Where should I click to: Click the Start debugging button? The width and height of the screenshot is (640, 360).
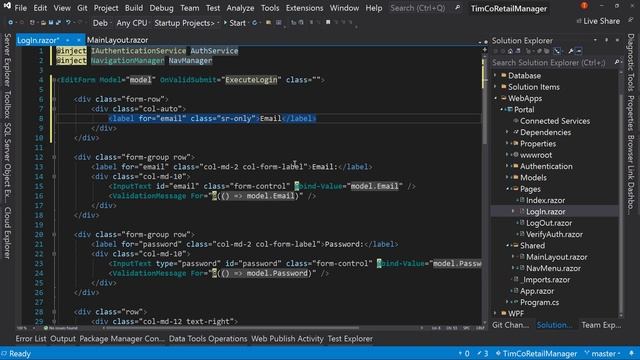pyautogui.click(x=235, y=23)
